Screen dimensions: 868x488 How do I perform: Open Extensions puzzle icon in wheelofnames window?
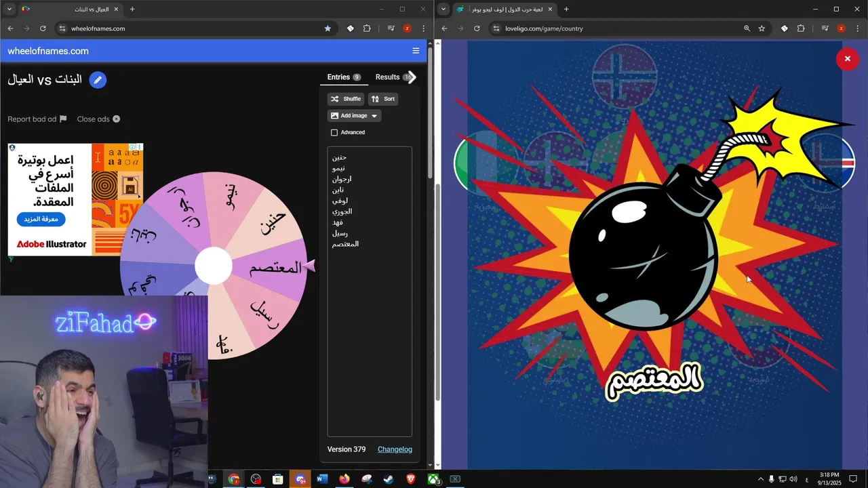[x=367, y=28]
